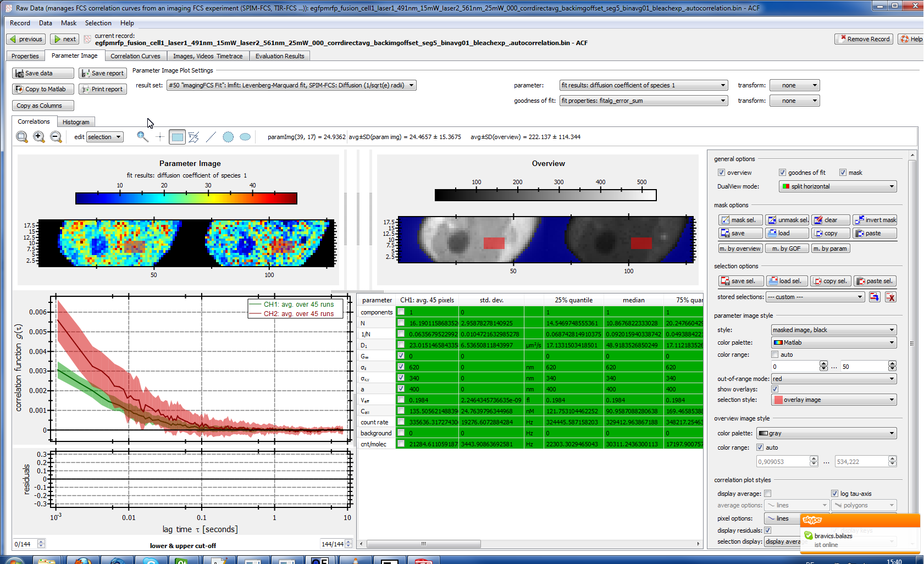The width and height of the screenshot is (924, 564).
Task: Select the ellipse selection tool
Action: point(245,137)
